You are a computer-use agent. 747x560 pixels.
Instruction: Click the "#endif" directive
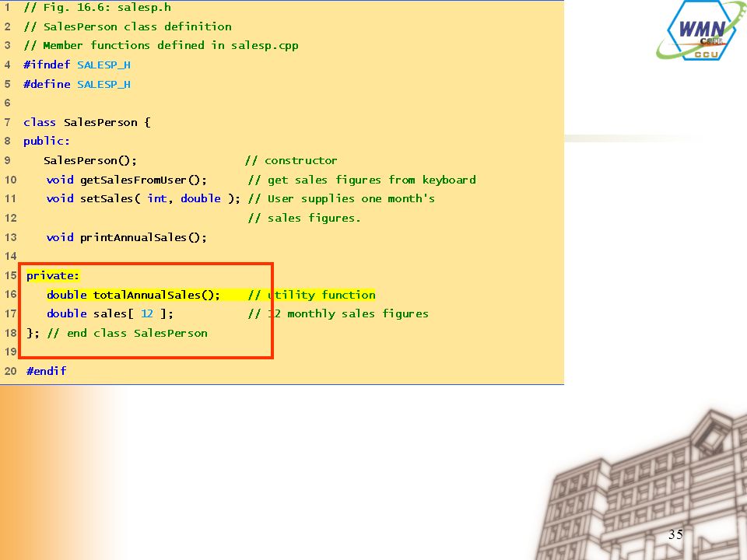click(46, 371)
